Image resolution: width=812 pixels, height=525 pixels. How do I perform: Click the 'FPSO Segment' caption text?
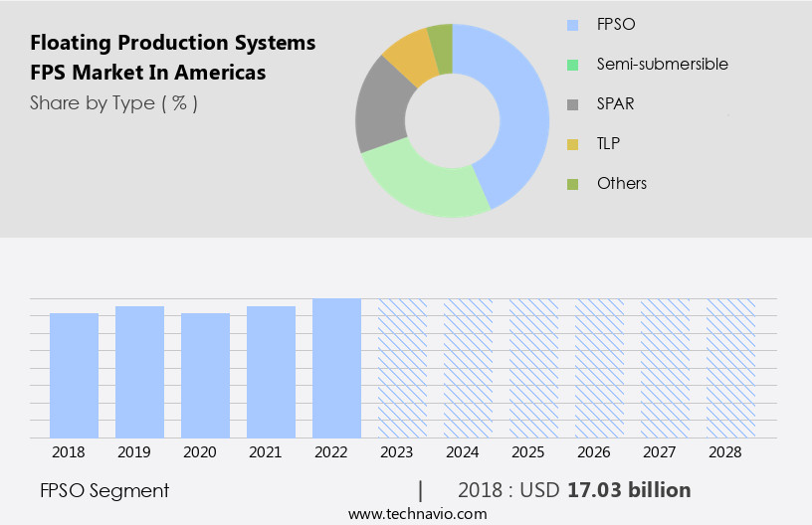104,490
